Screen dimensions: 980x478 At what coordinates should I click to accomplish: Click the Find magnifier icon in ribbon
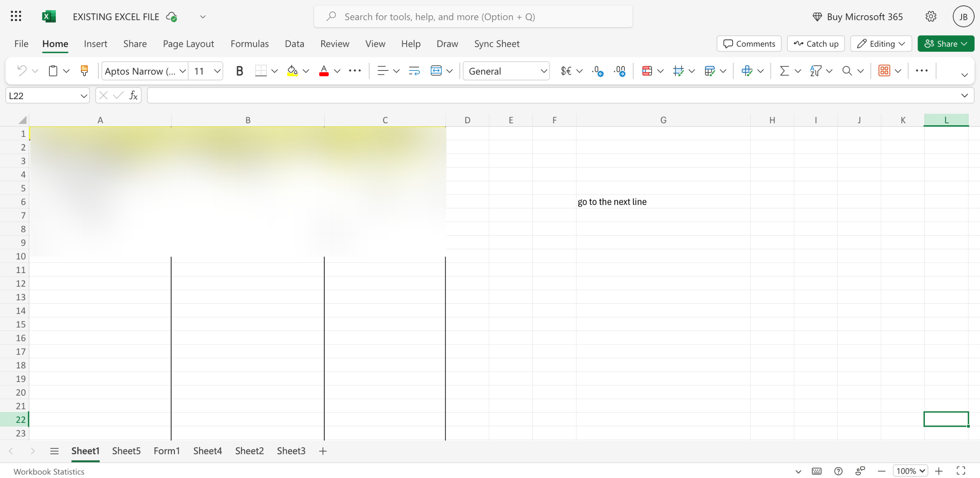click(x=847, y=71)
